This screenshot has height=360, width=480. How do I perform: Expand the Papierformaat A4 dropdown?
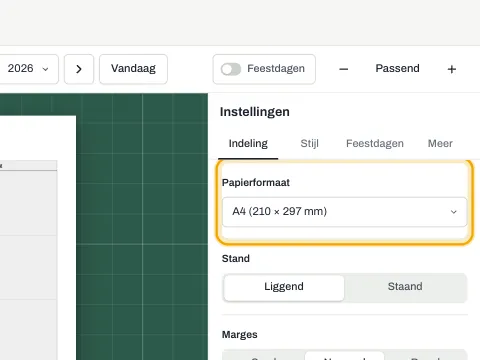click(344, 212)
